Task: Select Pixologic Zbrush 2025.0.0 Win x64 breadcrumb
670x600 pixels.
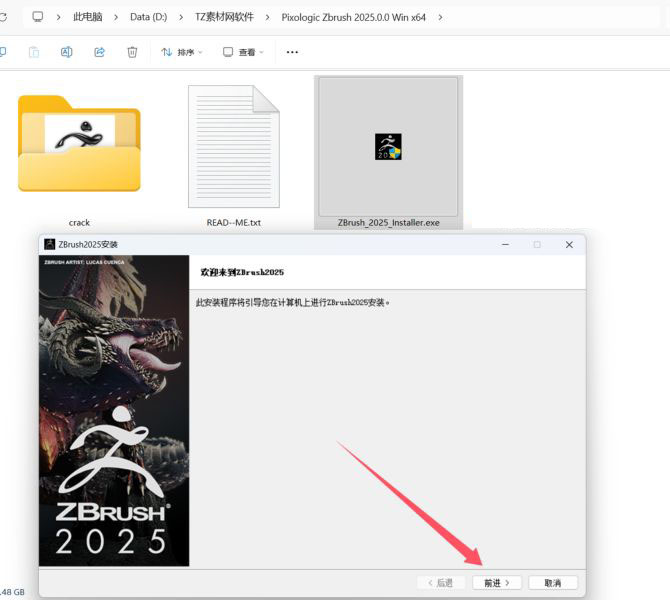Action: (353, 18)
